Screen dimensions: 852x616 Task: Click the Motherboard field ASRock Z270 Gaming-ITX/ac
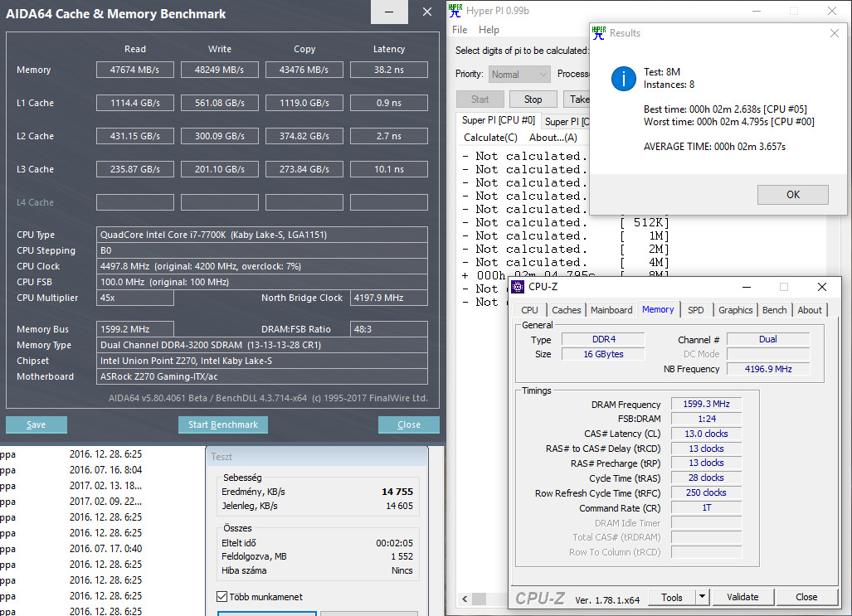[x=262, y=376]
